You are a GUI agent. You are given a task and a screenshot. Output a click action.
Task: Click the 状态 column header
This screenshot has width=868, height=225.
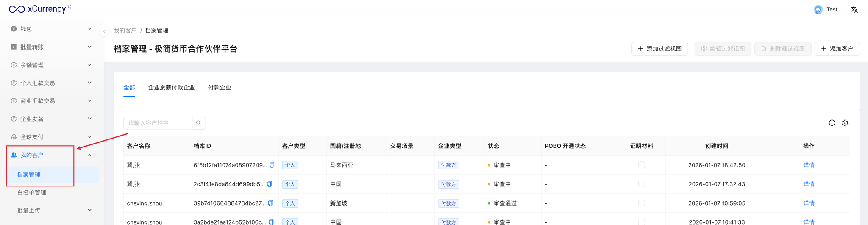click(493, 146)
